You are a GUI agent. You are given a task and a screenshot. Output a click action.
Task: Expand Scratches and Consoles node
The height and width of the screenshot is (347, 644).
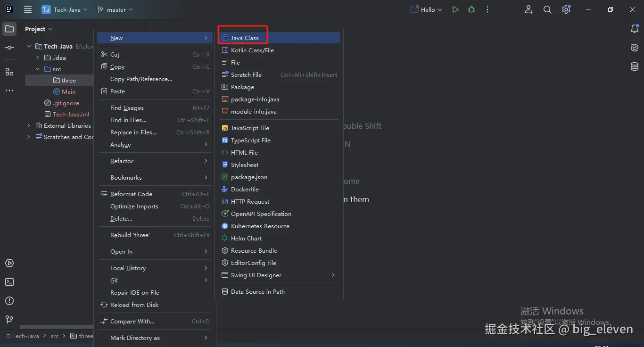29,137
